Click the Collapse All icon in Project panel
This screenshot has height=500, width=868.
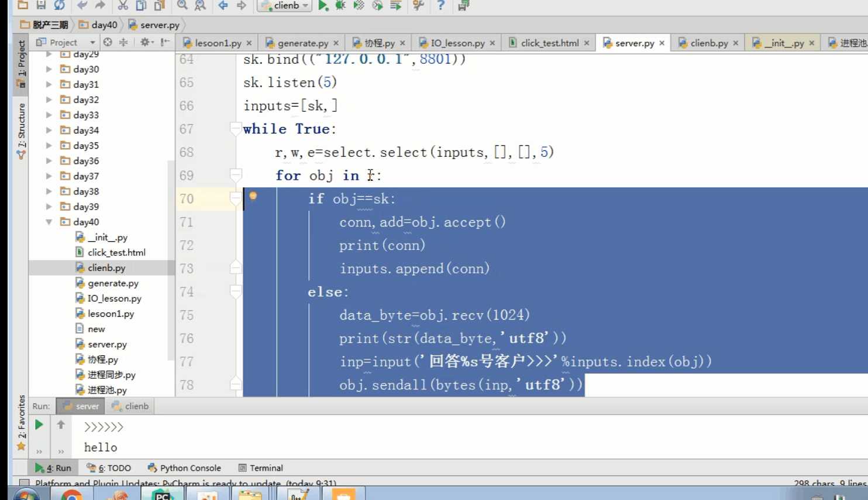coord(123,42)
